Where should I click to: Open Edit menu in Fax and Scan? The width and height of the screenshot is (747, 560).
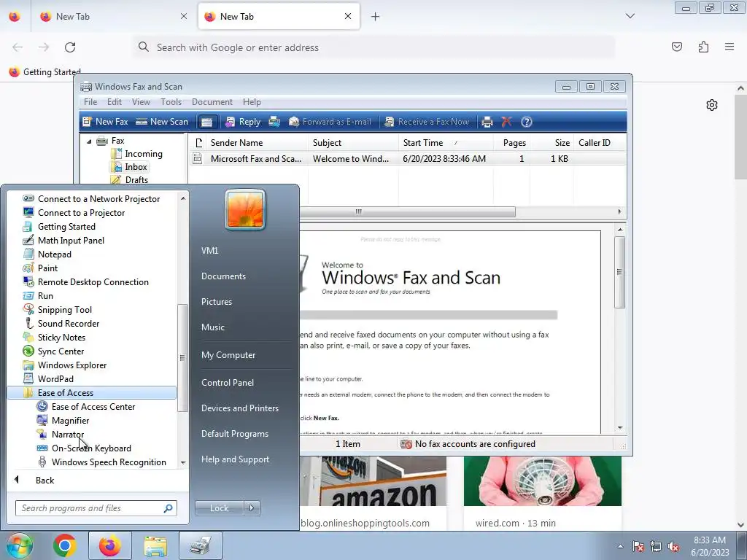pos(115,102)
